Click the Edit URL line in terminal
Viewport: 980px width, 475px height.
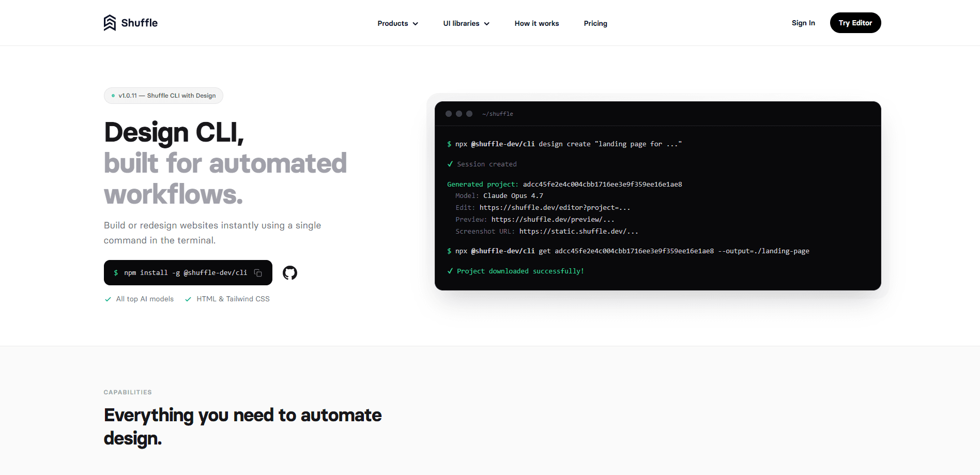(543, 208)
